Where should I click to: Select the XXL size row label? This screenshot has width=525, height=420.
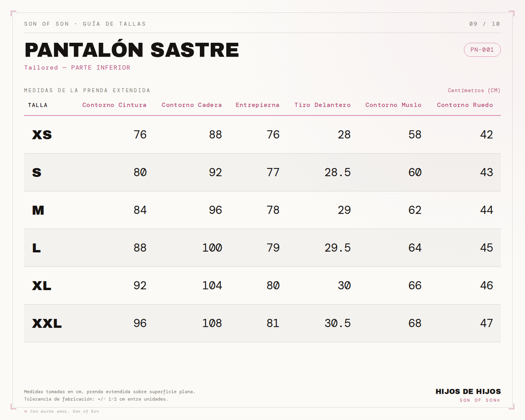(x=47, y=324)
